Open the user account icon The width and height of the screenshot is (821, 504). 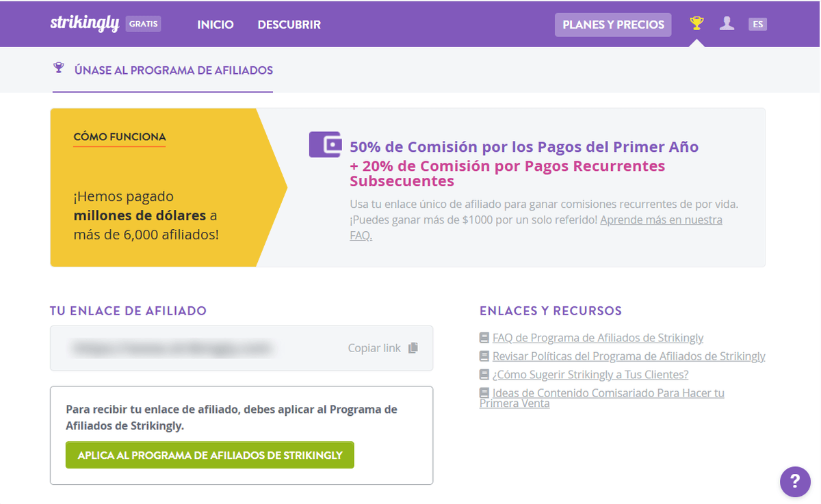[x=727, y=23]
